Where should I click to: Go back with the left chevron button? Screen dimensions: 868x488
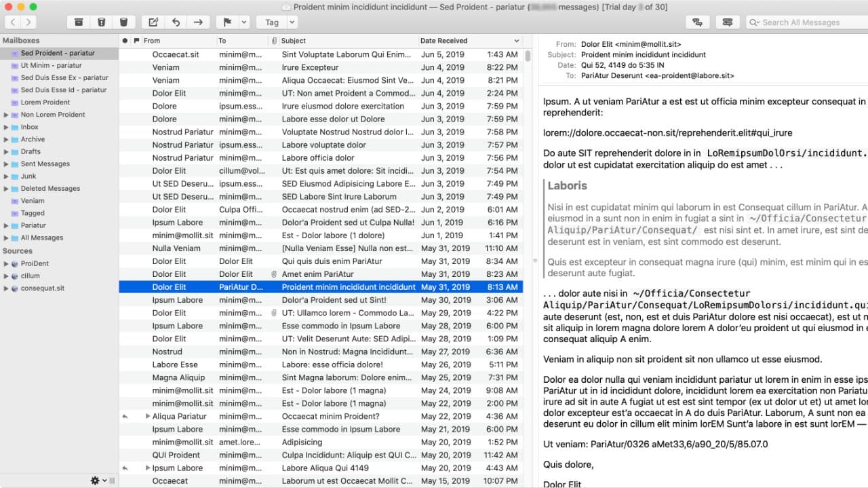[13, 22]
